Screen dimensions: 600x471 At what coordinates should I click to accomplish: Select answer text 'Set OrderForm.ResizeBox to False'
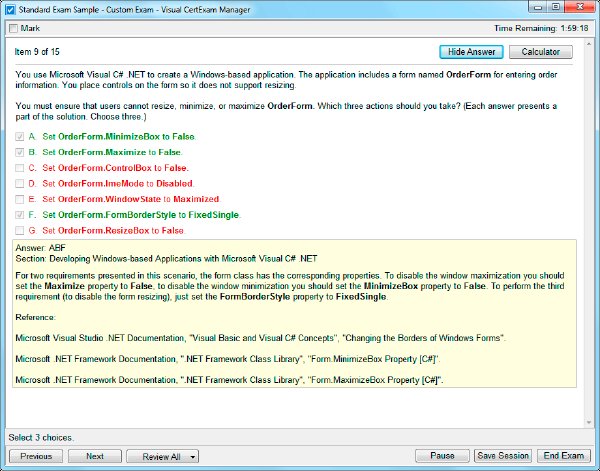click(113, 230)
